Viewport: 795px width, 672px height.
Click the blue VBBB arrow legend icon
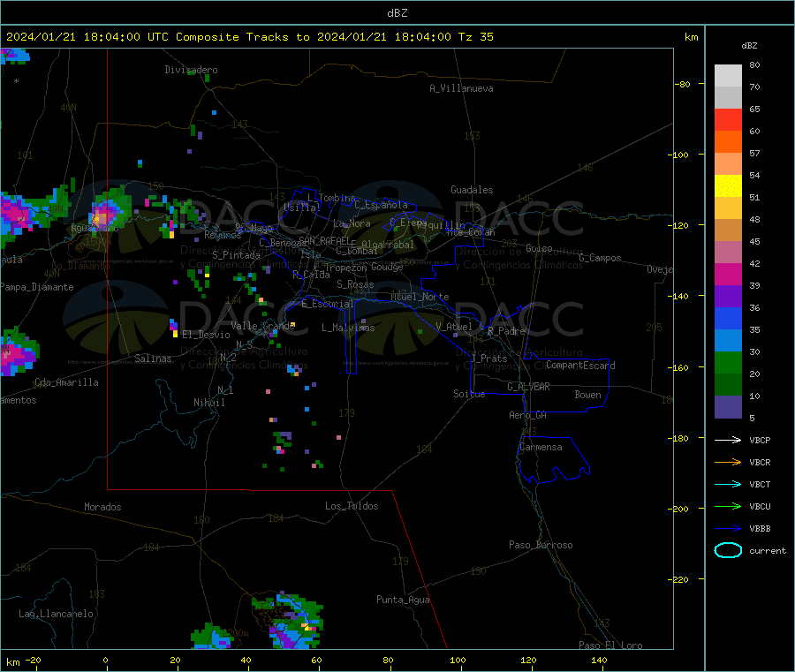[728, 529]
